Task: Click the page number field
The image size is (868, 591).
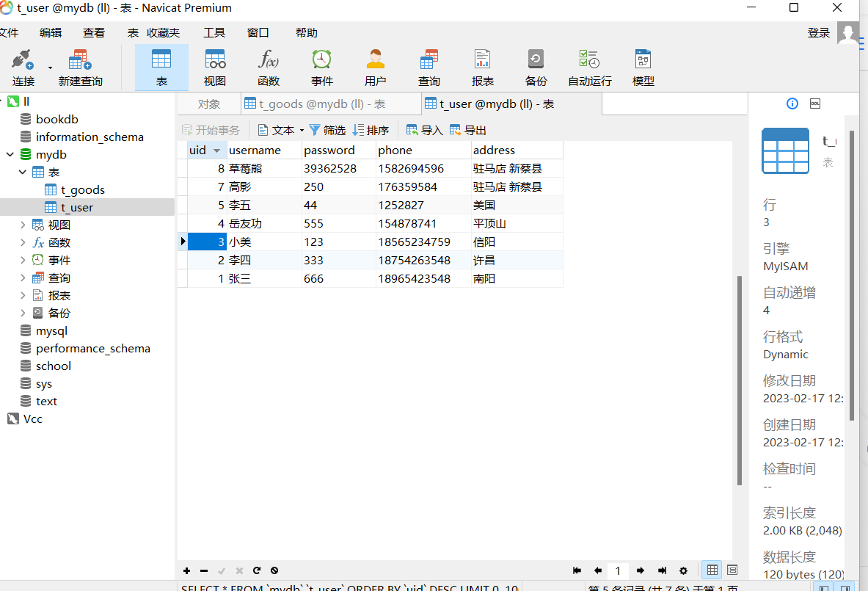Action: (619, 570)
